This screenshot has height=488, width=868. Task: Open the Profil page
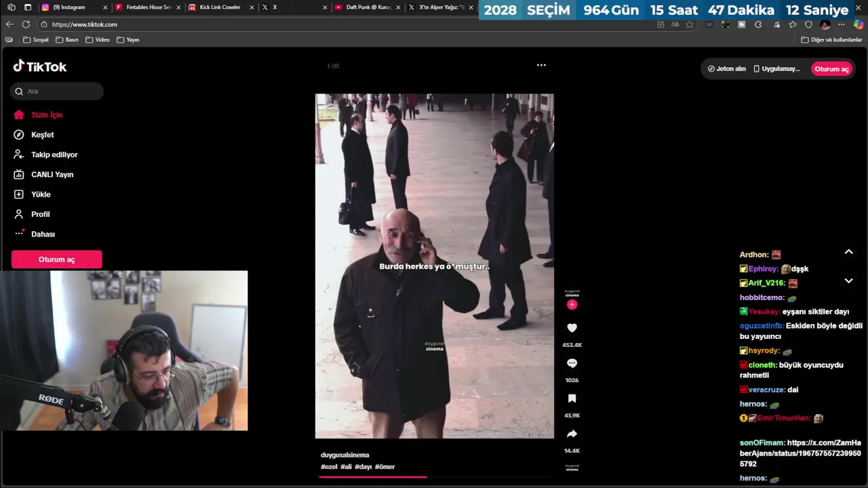[x=31, y=214]
